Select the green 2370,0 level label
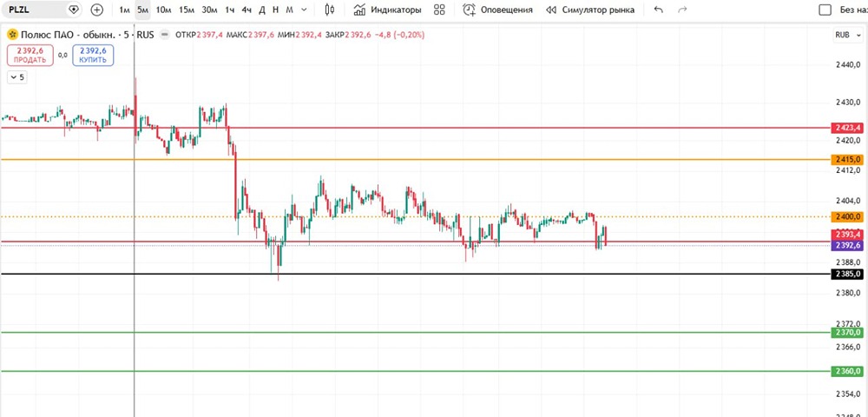Screen dimensions: 868x417 click(847, 332)
